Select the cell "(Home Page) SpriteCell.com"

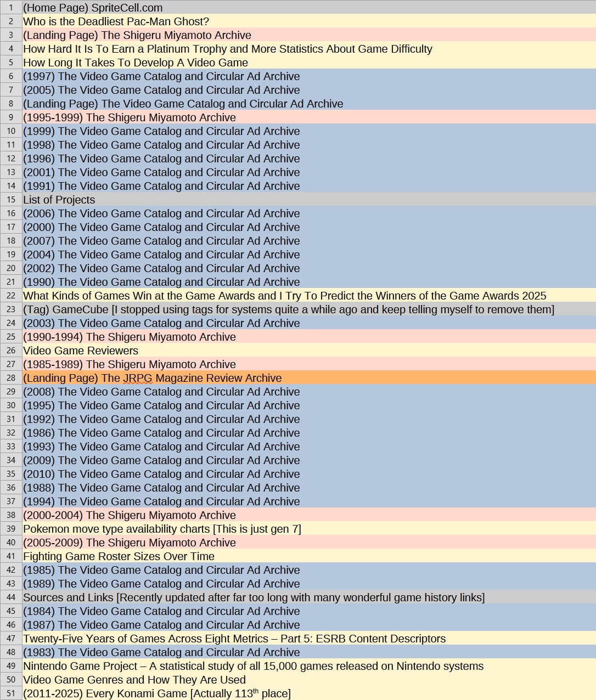click(93, 8)
